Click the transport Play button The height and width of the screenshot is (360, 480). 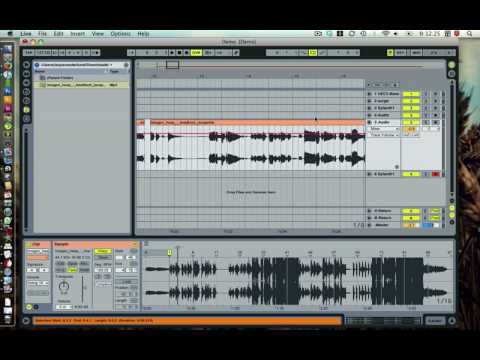click(172, 53)
